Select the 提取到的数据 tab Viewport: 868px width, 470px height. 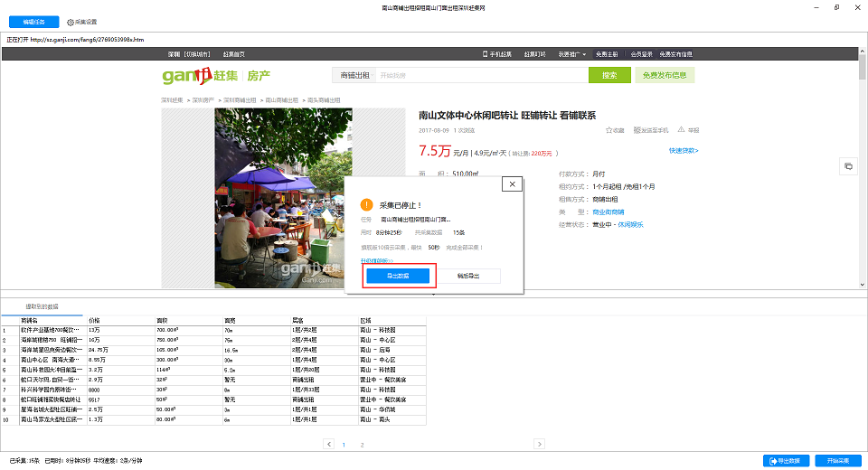coord(42,306)
